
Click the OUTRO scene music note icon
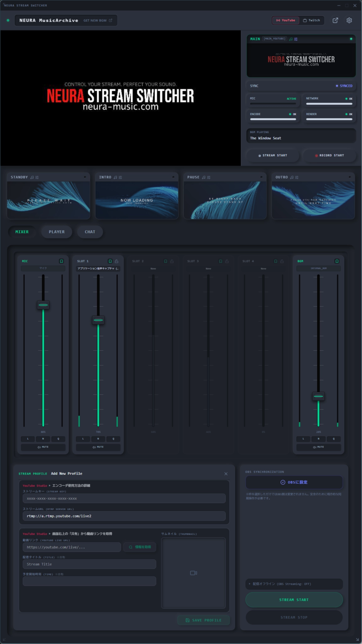click(292, 177)
